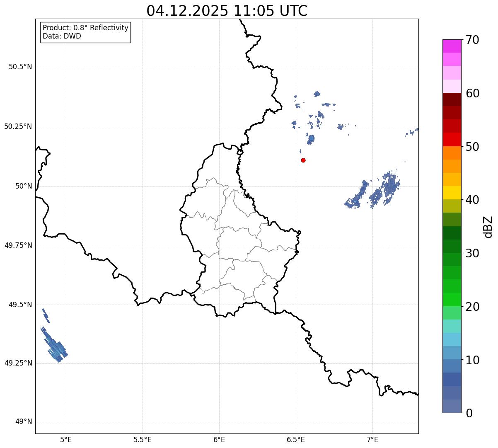Click the 49.5°N latitude label
Viewport: 498px width, 448px height.
[x=20, y=305]
